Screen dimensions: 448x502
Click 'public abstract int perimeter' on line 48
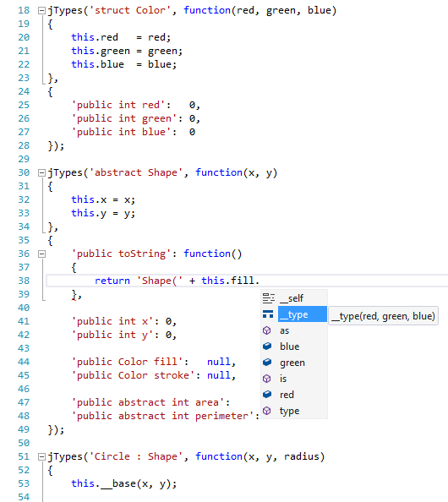point(162,416)
